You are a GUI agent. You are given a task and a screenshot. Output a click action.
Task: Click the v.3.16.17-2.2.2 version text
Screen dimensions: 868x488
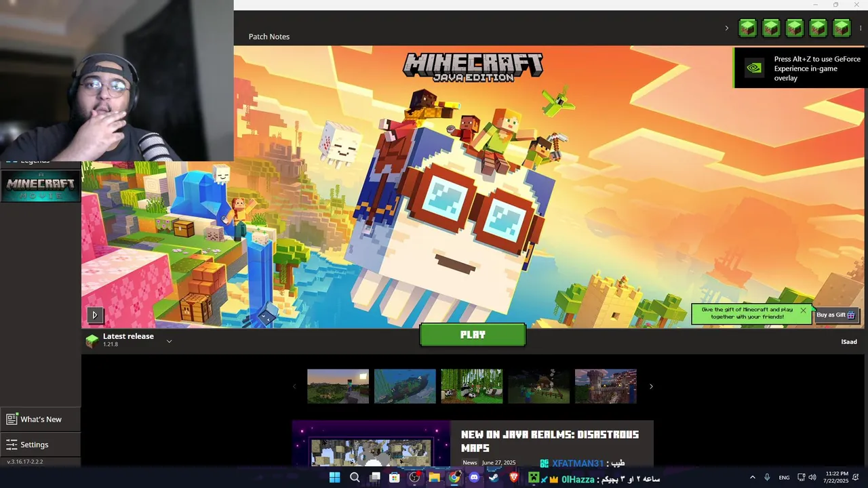click(x=25, y=462)
